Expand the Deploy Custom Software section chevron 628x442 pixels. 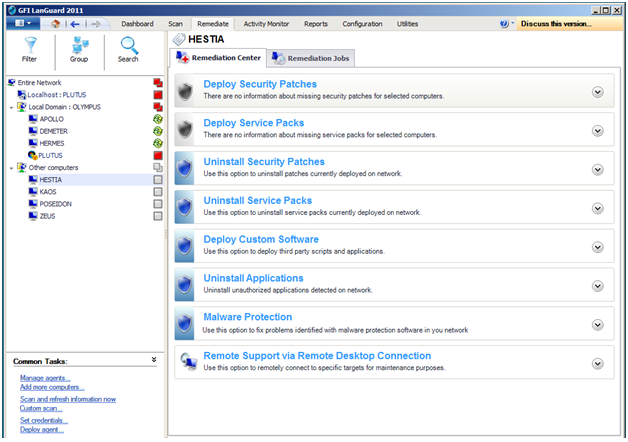[598, 247]
